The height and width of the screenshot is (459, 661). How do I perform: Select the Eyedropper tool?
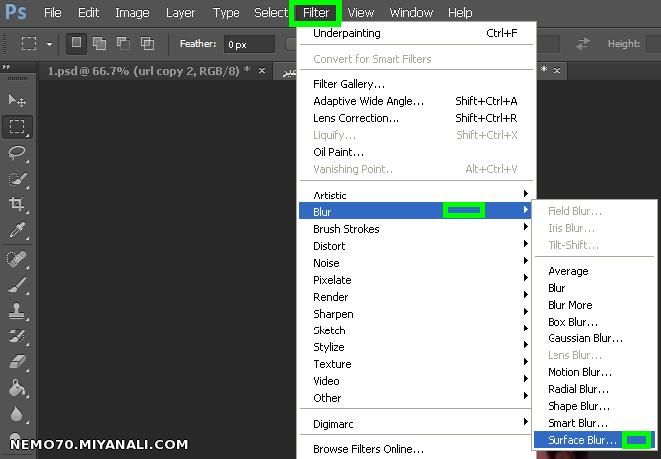(x=17, y=230)
